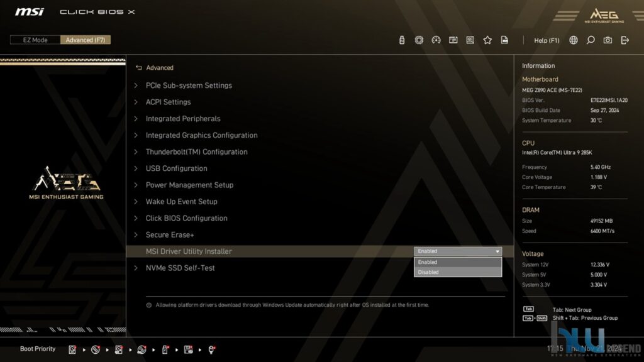The width and height of the screenshot is (644, 362).
Task: Click BIOS version E7E22IMSI.1A20
Action: 609,100
